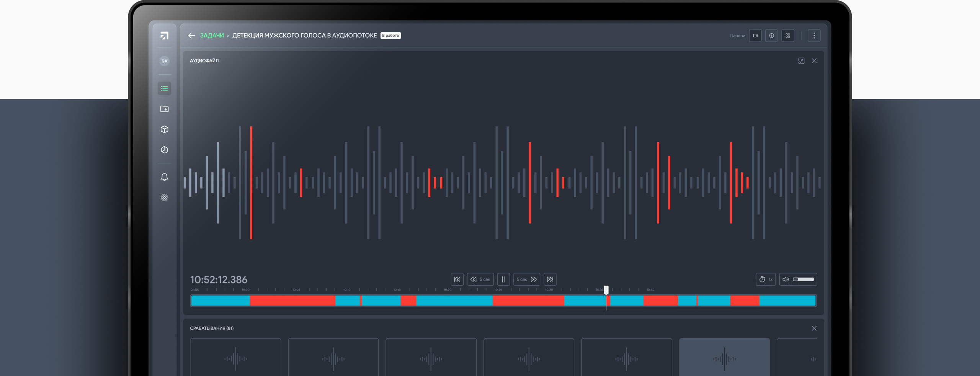The image size is (980, 376).
Task: Skip forward 5 seconds
Action: [x=527, y=280]
